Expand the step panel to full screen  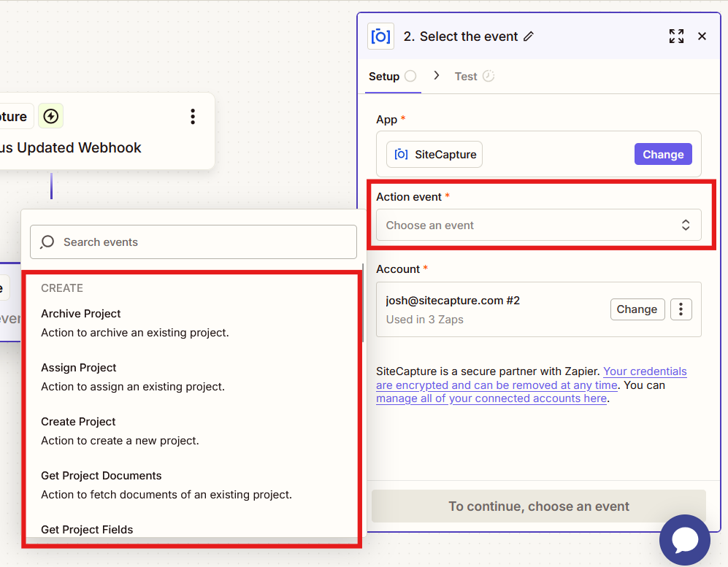point(676,36)
